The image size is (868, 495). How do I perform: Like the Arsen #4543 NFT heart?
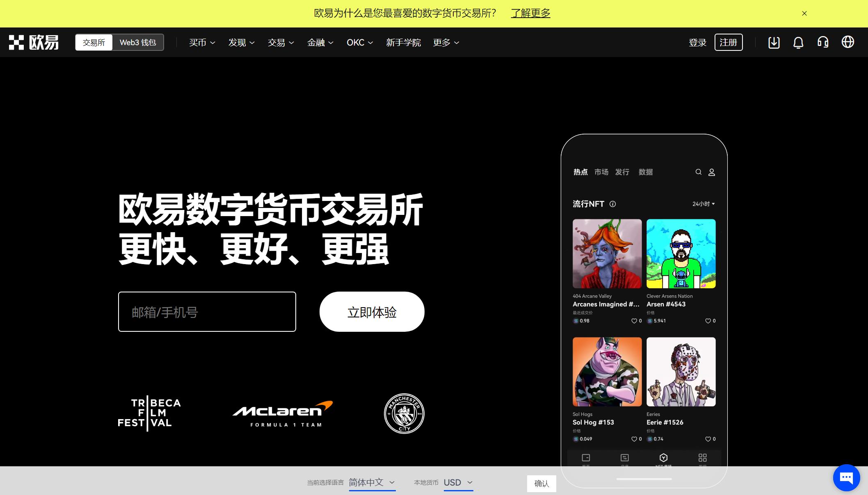coord(708,321)
